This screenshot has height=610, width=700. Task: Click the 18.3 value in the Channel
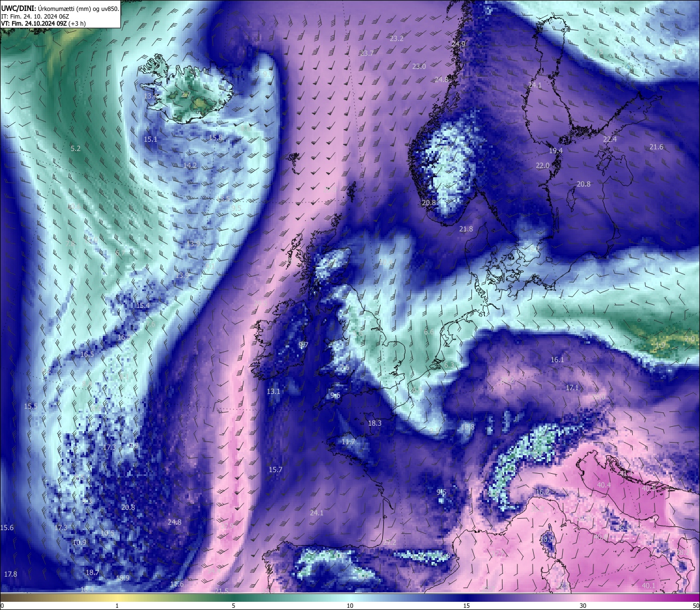(x=375, y=423)
